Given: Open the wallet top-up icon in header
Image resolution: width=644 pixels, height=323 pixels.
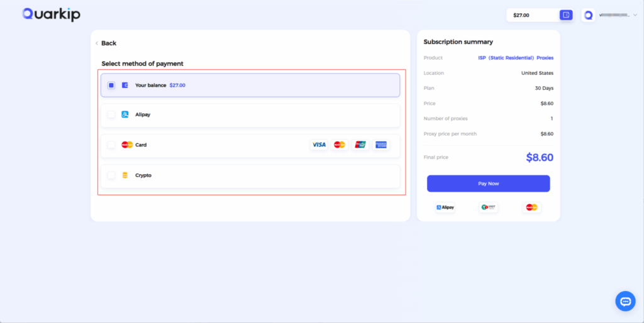Looking at the screenshot, I should tap(566, 15).
